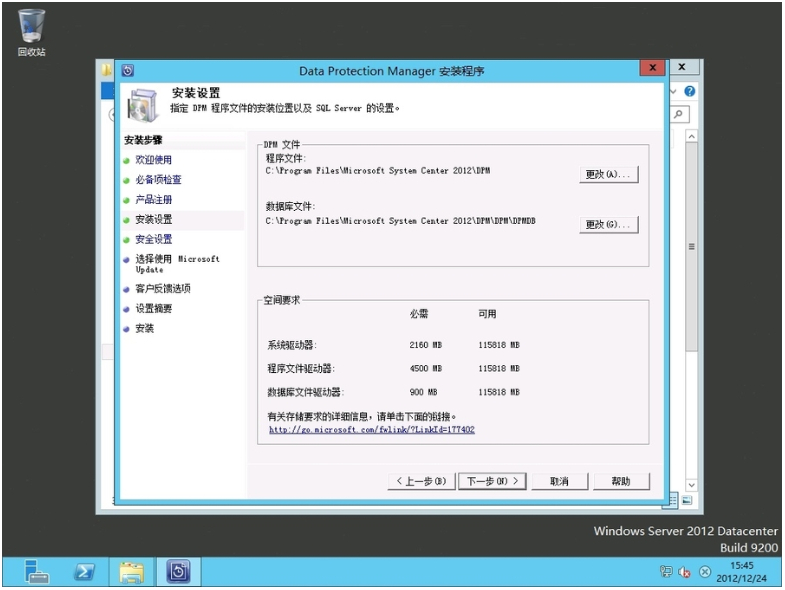Select the 产品注册 setup step

click(153, 200)
